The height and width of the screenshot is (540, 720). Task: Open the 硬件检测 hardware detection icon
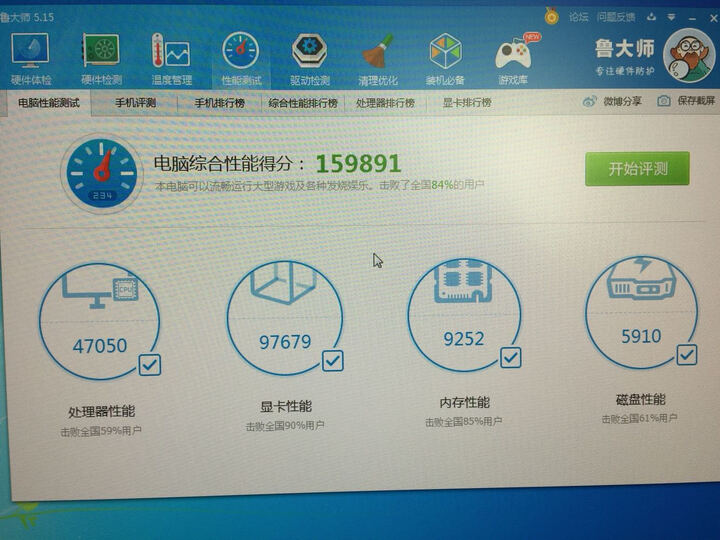101,51
